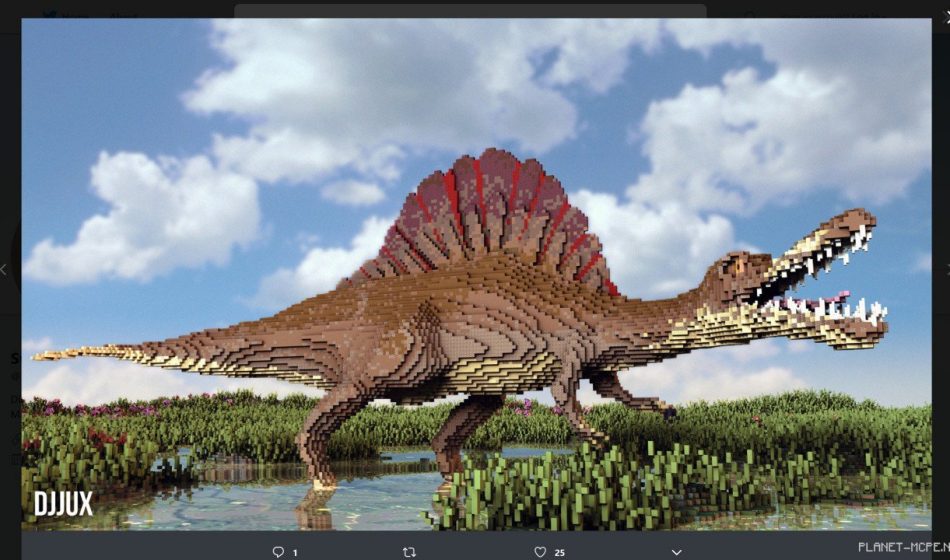Expand the tweet details chevron

[x=676, y=551]
